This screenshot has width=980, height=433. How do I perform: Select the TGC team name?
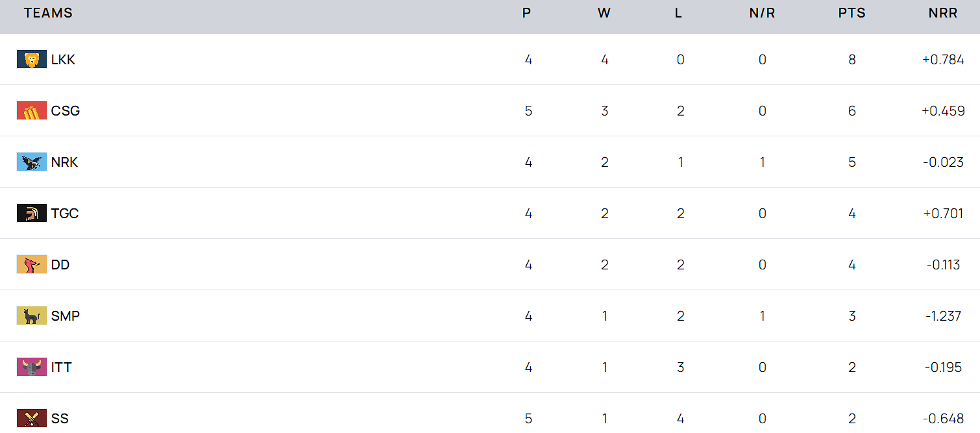(x=65, y=214)
